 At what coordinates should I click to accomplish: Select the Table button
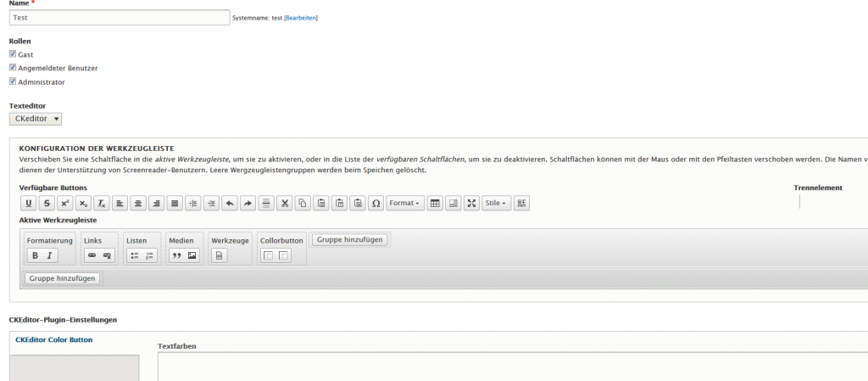[x=435, y=204]
